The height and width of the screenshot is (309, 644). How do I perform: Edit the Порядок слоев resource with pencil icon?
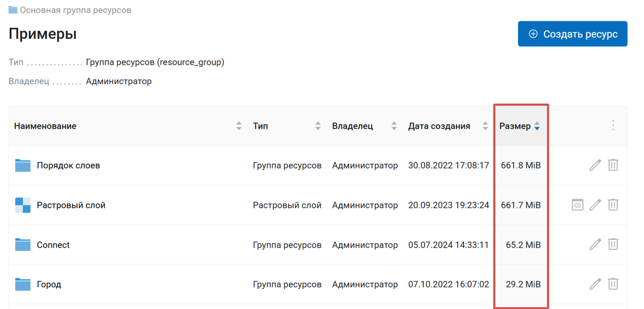[x=595, y=165]
